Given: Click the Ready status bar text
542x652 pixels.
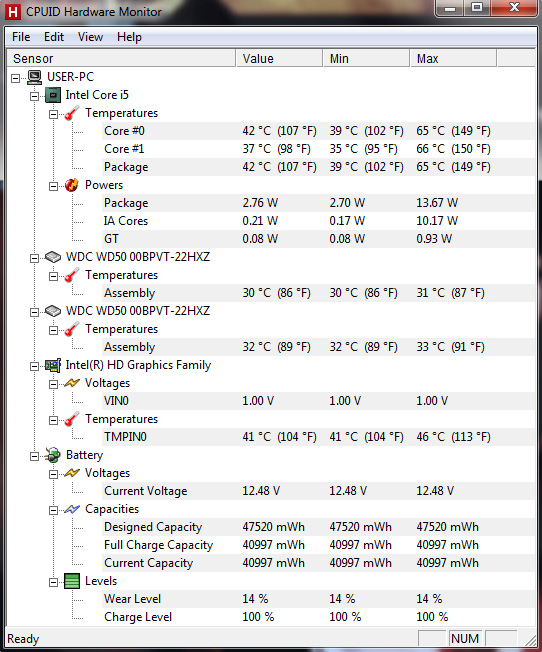Looking at the screenshot, I should [23, 639].
